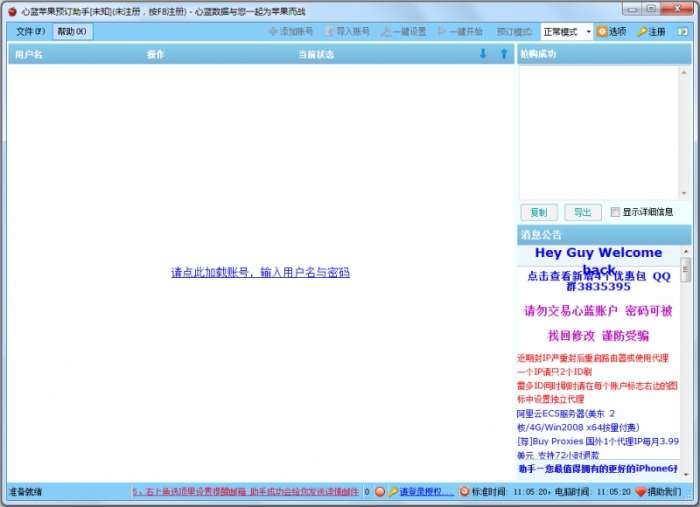Click the Hey Guy Welcome back headline
Viewport: 700px width, 507px height.
[x=599, y=261]
